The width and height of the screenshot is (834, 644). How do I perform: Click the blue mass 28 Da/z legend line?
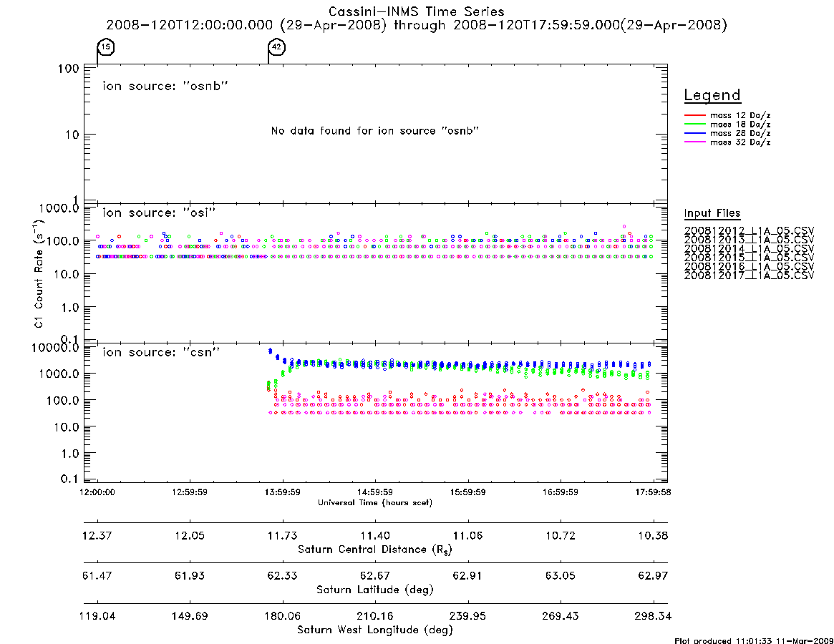[x=694, y=134]
